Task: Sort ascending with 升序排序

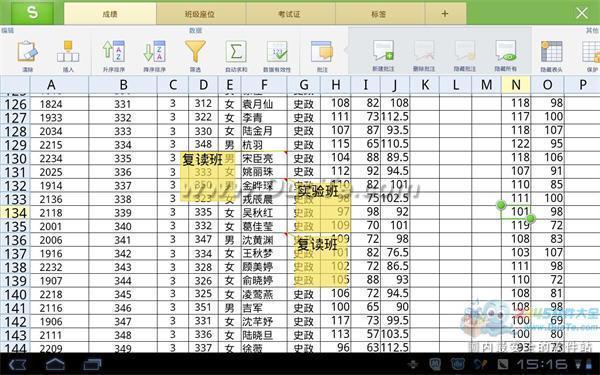Action: point(114,56)
